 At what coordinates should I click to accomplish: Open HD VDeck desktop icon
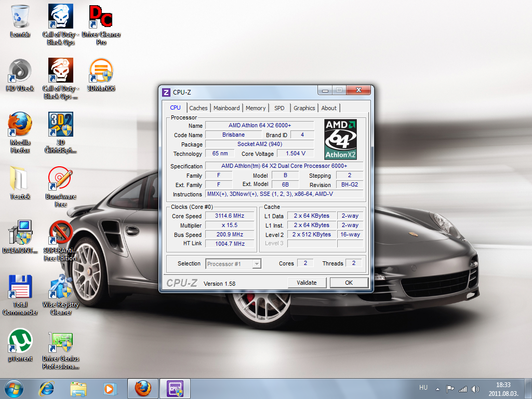point(20,72)
